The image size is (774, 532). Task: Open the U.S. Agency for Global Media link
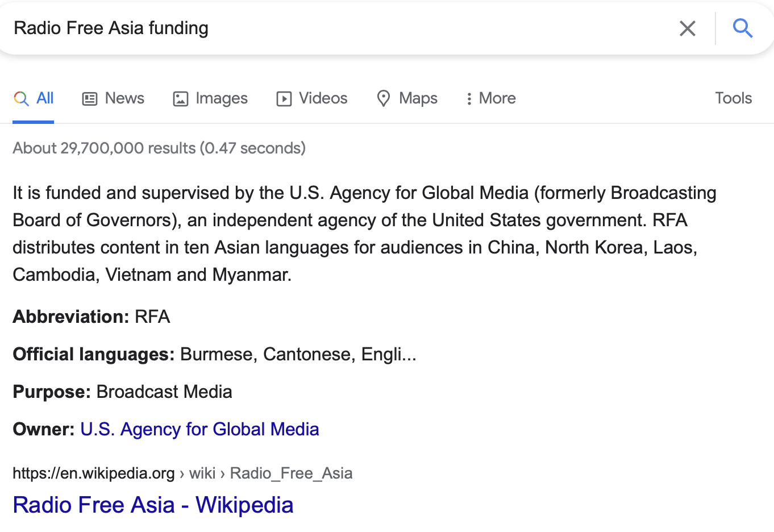pyautogui.click(x=199, y=429)
